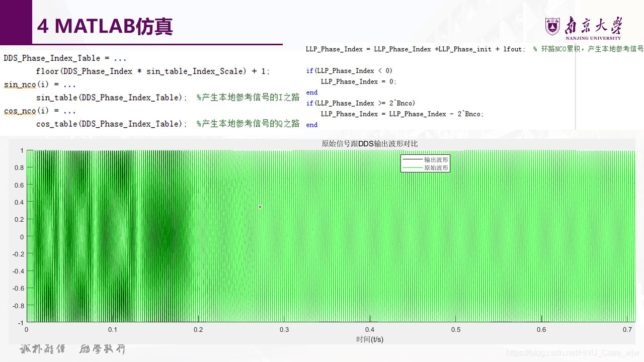Click the 南京大学 calligraphy logo text
The height and width of the screenshot is (362, 644).
pos(592,25)
